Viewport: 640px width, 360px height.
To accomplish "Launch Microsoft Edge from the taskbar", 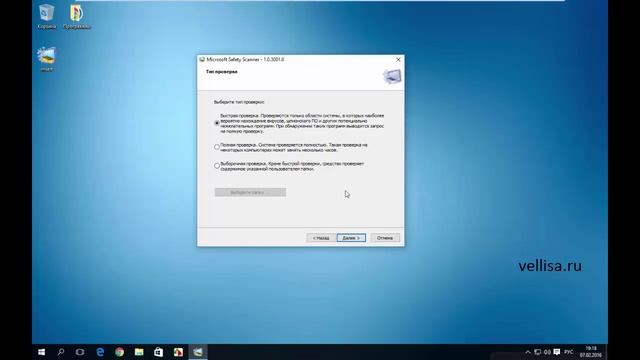I will tap(100, 352).
